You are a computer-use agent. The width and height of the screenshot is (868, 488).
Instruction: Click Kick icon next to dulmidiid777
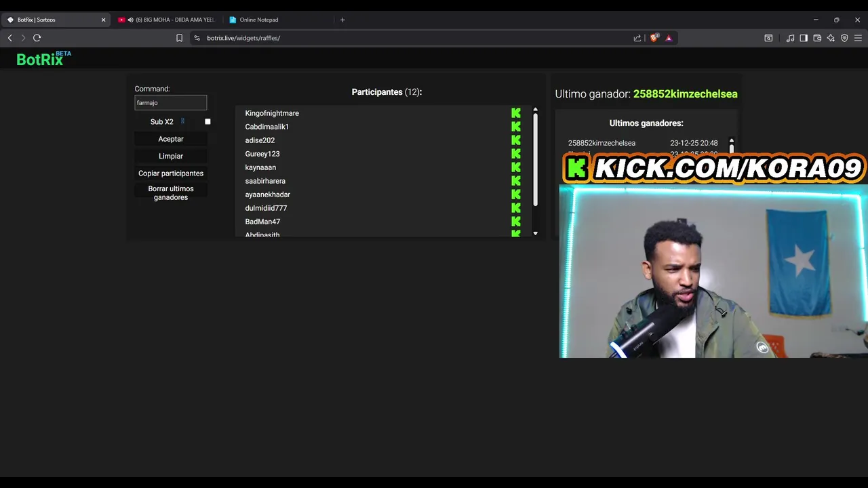516,208
